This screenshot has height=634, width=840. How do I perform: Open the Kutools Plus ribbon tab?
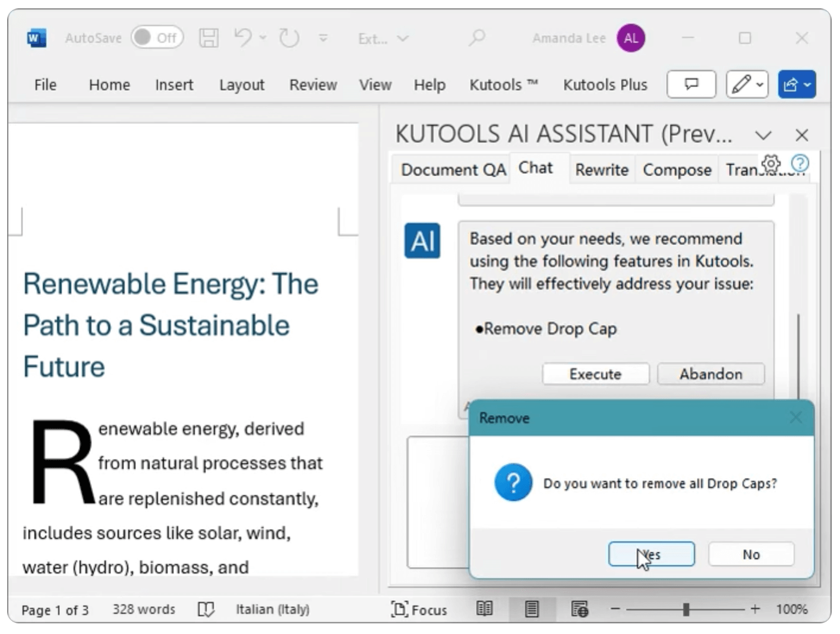click(605, 85)
